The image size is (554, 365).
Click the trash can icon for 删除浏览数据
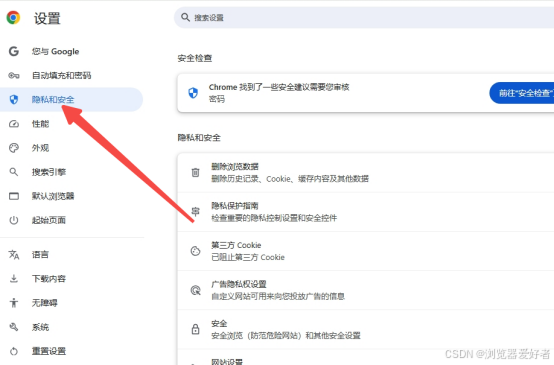click(195, 172)
